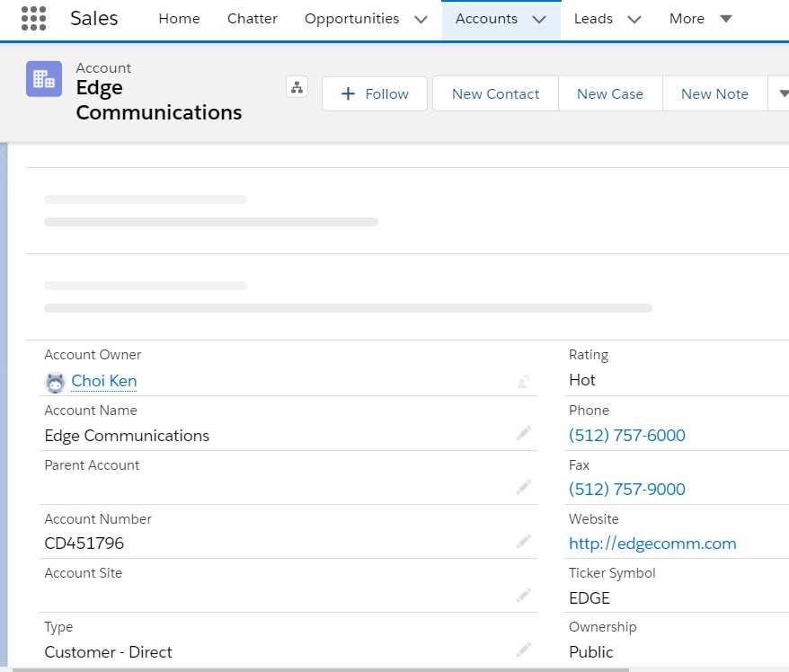Image resolution: width=789 pixels, height=672 pixels.
Task: Edit Account Name with pencil icon
Action: click(x=523, y=434)
